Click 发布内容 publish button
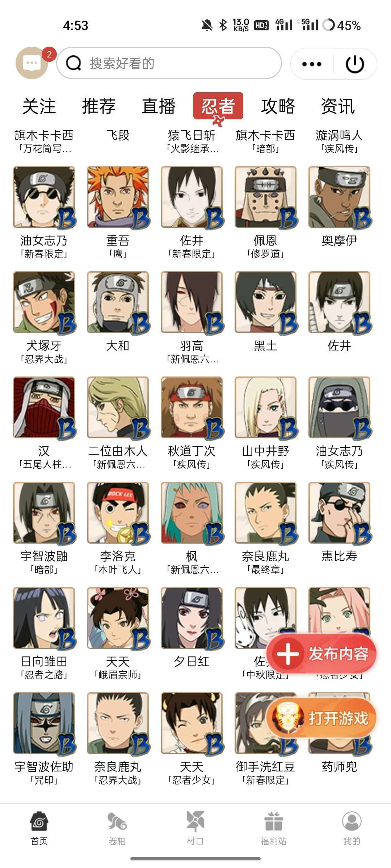This screenshot has height=868, width=391. pos(324,654)
